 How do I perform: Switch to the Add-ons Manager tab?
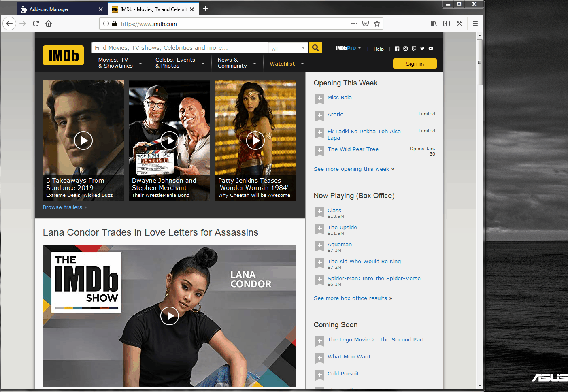click(63, 9)
